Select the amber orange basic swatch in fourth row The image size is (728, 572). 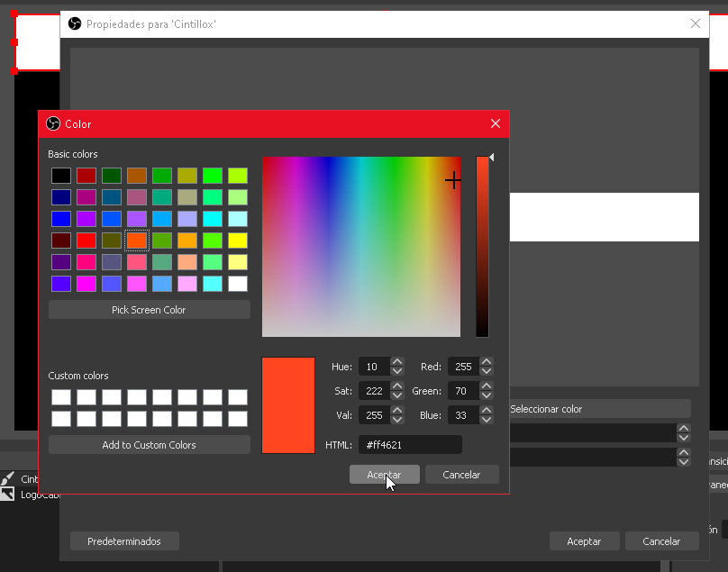(x=187, y=241)
